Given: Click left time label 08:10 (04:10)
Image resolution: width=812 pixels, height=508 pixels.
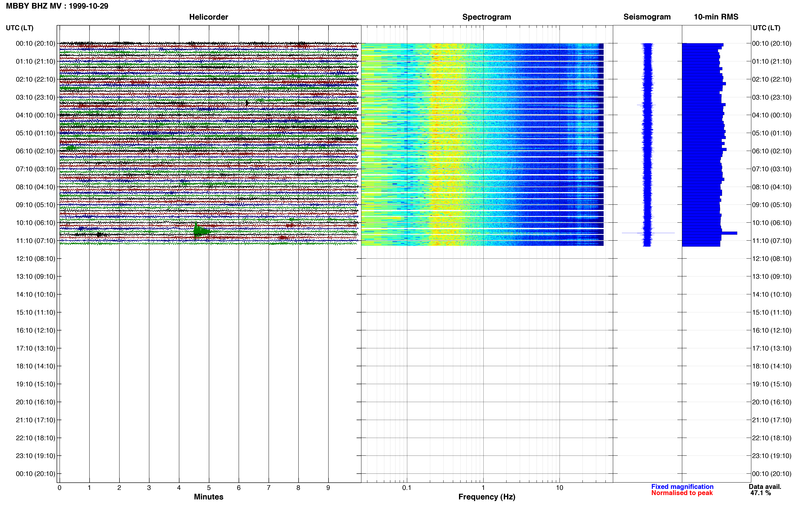Looking at the screenshot, I should point(36,187).
